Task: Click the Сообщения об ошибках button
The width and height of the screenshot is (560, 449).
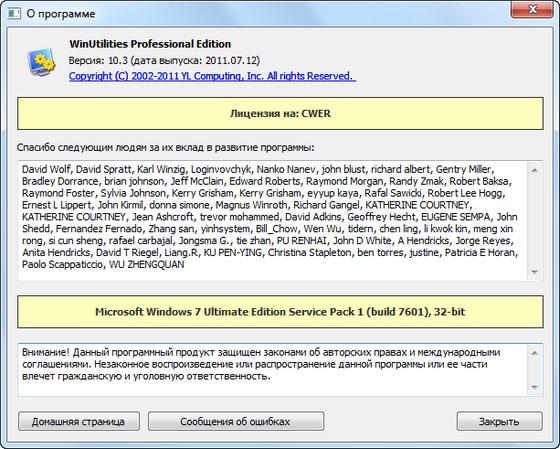Action: click(236, 421)
